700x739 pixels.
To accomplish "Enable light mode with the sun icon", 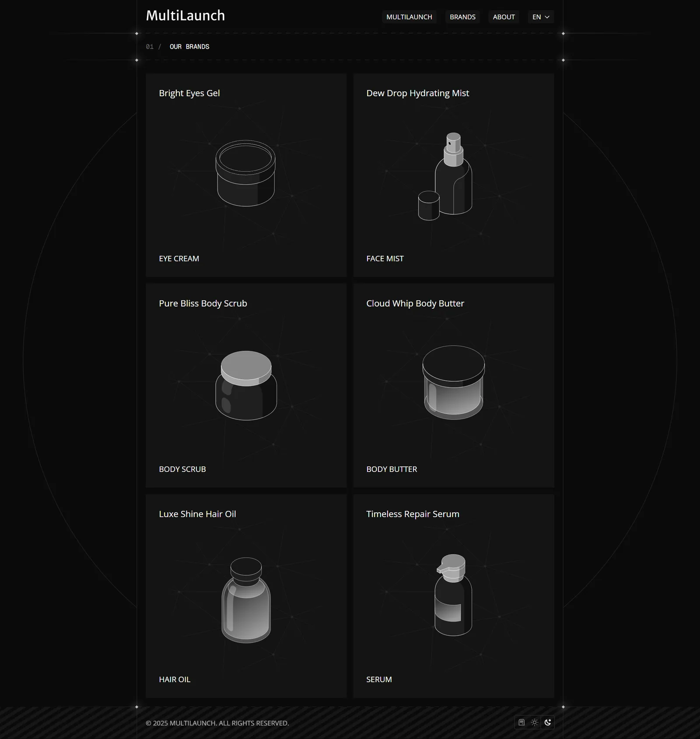I will pos(535,722).
